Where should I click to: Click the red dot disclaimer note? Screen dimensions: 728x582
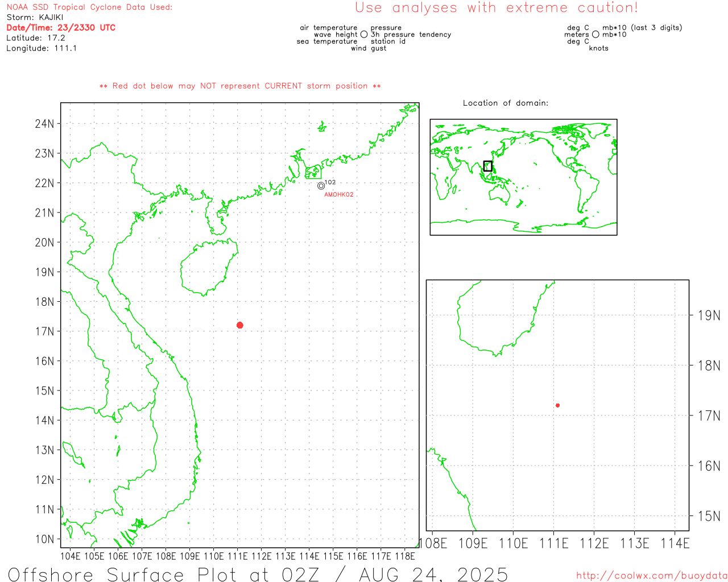(x=240, y=86)
